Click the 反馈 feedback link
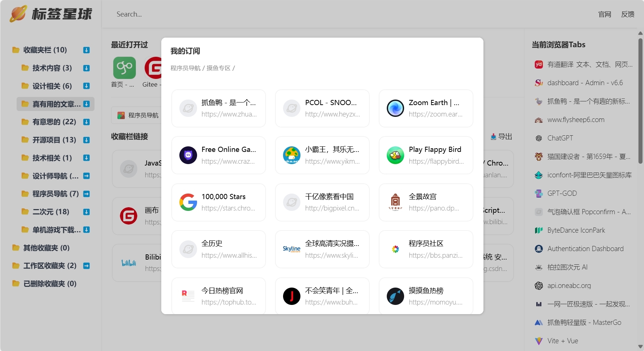644x351 pixels. click(x=627, y=14)
